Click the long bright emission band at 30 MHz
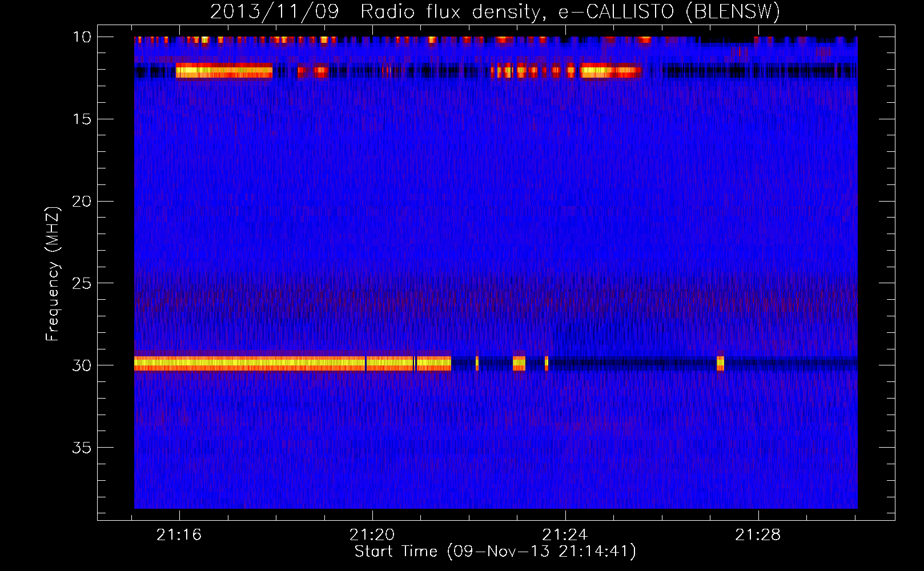 click(292, 363)
